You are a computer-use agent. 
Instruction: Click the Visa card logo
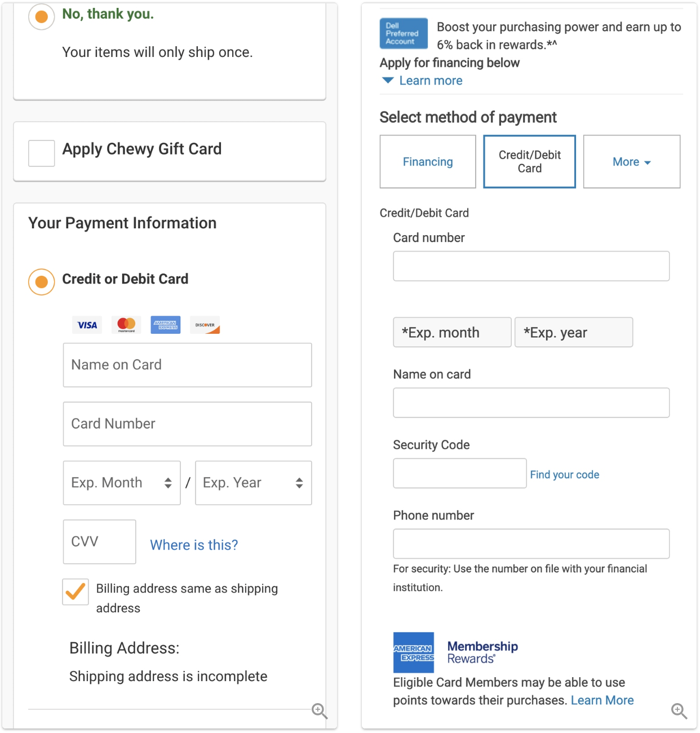click(87, 325)
